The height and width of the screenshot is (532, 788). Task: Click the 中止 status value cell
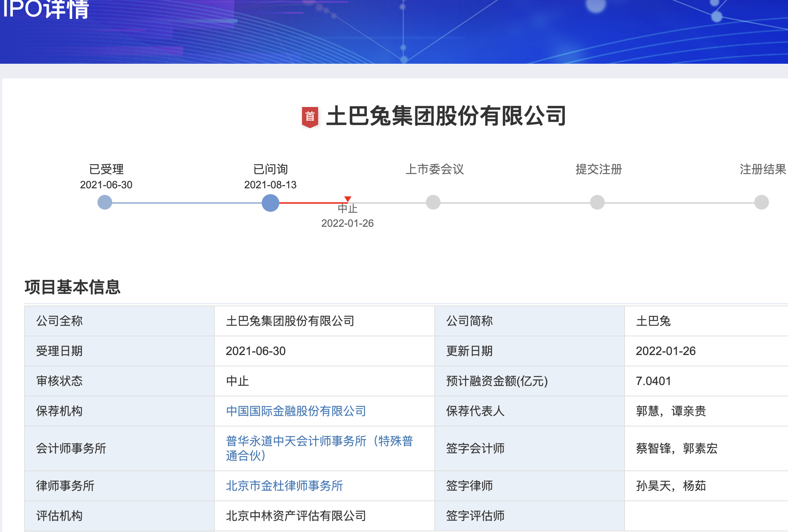click(324, 381)
